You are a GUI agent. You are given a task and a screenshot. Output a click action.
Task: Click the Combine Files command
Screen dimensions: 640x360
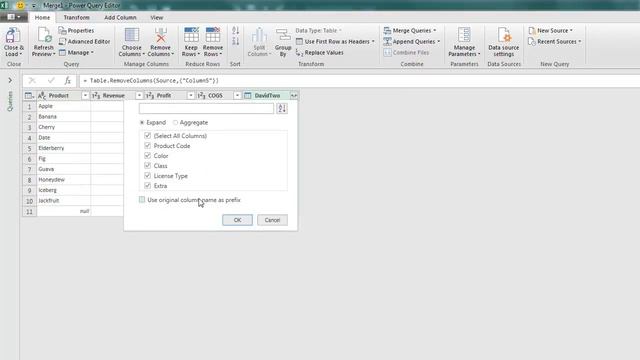[406, 53]
